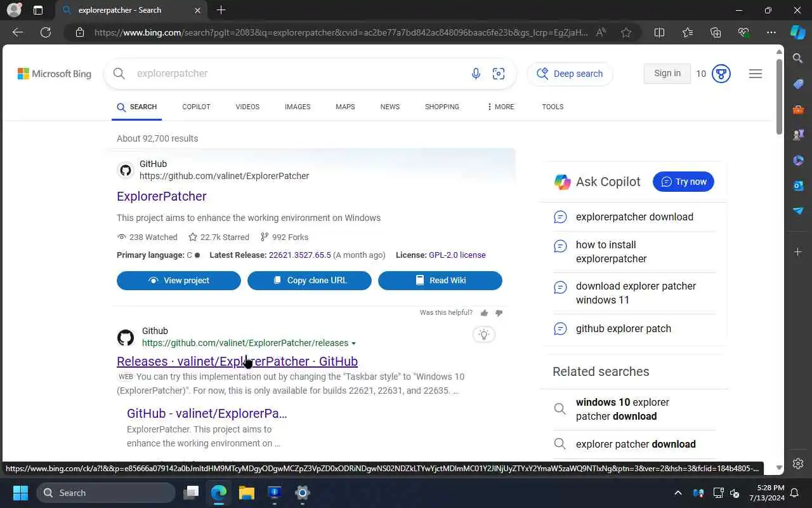Open the ExplorerPatcher GitHub result title
The height and width of the screenshot is (508, 812).
(162, 196)
